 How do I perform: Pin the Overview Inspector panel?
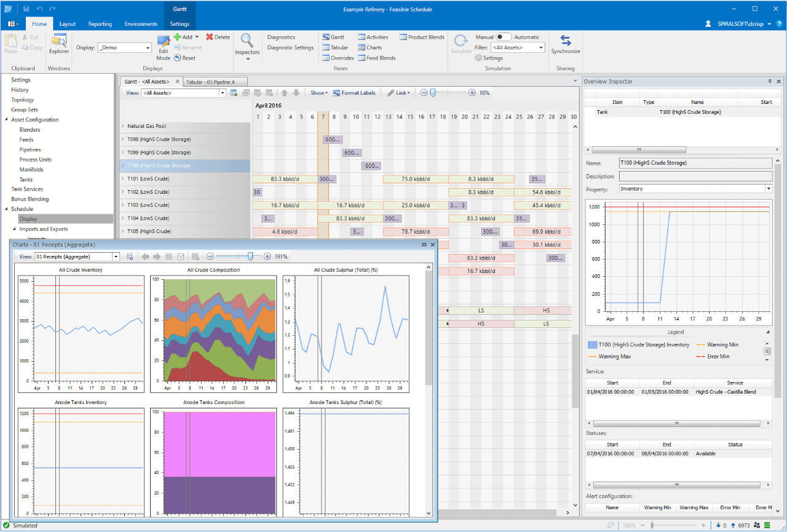click(x=770, y=81)
